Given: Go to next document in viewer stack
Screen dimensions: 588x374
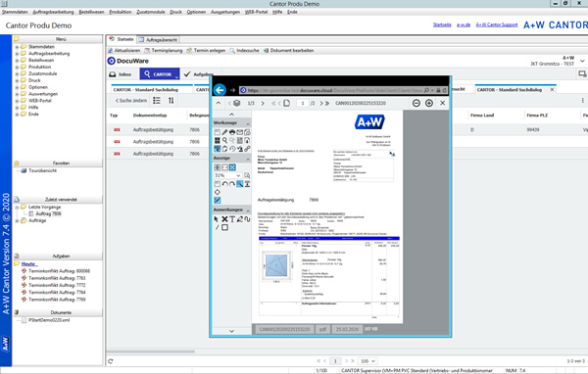Looking at the screenshot, I should point(263,103).
